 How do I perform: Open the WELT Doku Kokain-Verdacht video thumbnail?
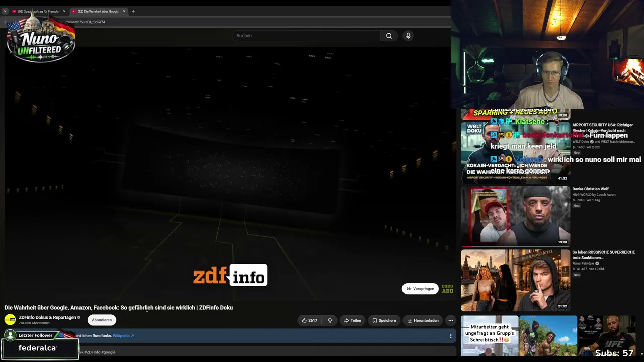click(x=515, y=152)
